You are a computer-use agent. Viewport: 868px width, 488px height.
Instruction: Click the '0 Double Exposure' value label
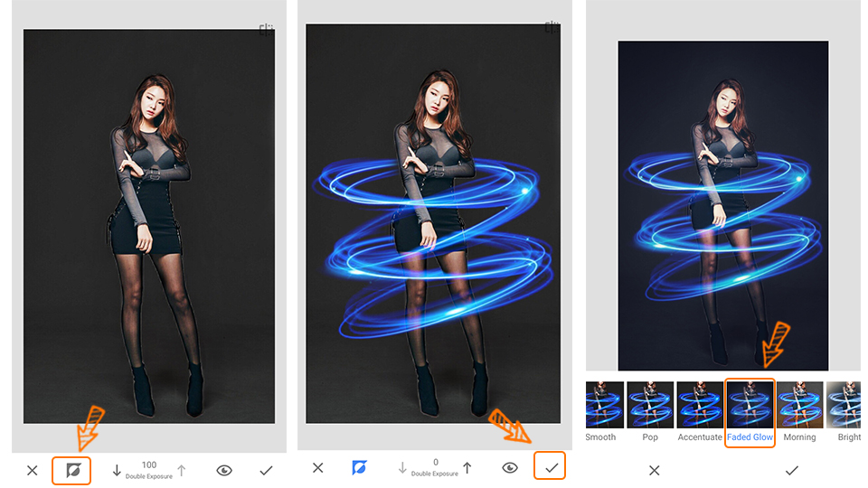pyautogui.click(x=435, y=467)
